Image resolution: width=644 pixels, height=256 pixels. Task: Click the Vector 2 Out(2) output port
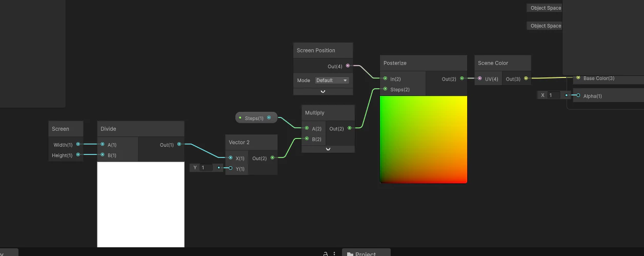point(272,158)
